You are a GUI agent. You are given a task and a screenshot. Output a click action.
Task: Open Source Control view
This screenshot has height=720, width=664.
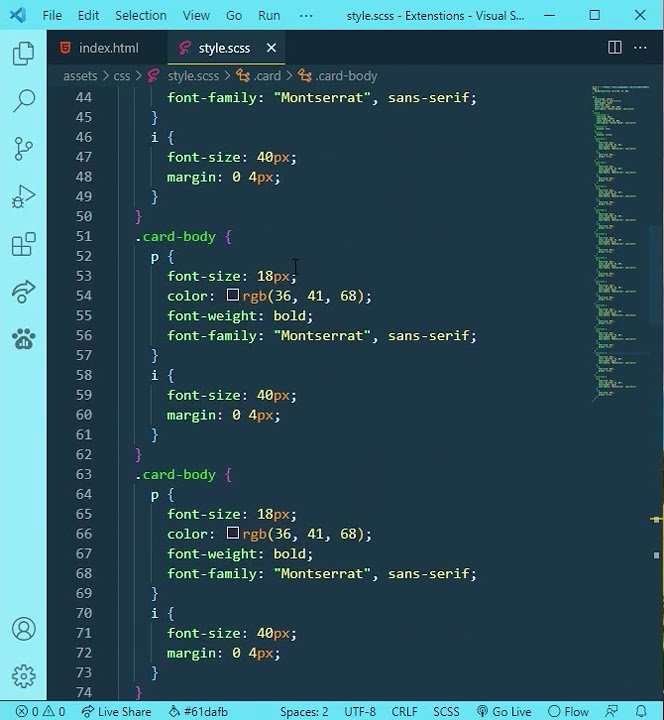click(23, 149)
